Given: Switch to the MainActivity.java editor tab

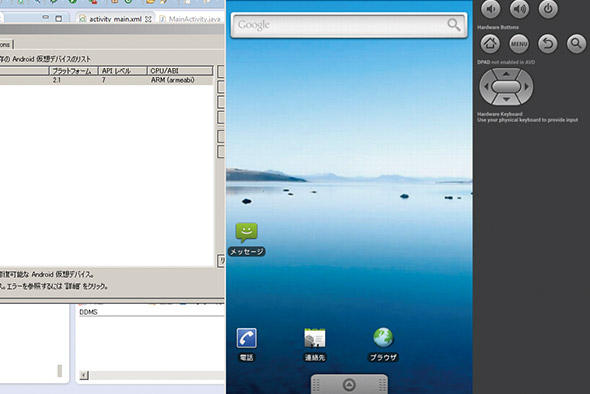Looking at the screenshot, I should 191,19.
